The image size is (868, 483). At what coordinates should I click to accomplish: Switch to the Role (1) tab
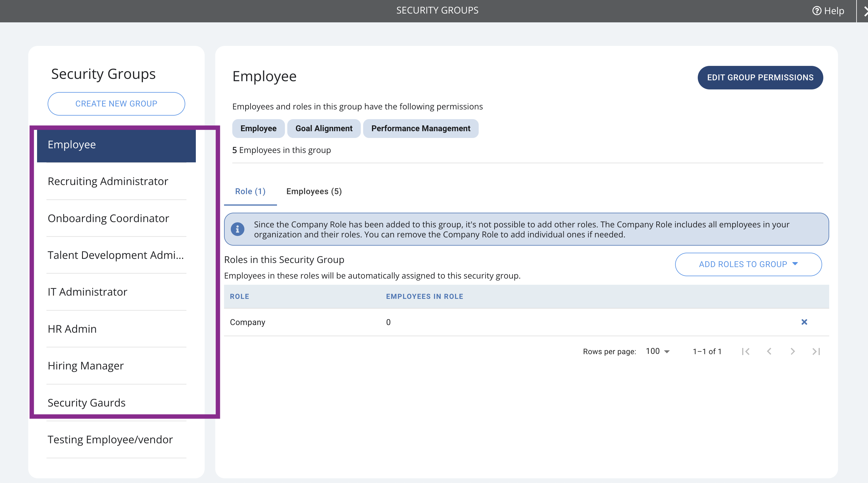click(x=250, y=191)
